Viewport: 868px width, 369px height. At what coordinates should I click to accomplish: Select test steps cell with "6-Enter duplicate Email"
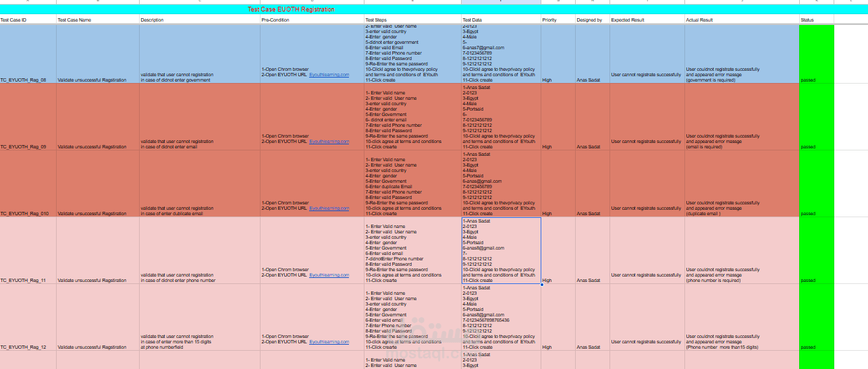tap(412, 184)
